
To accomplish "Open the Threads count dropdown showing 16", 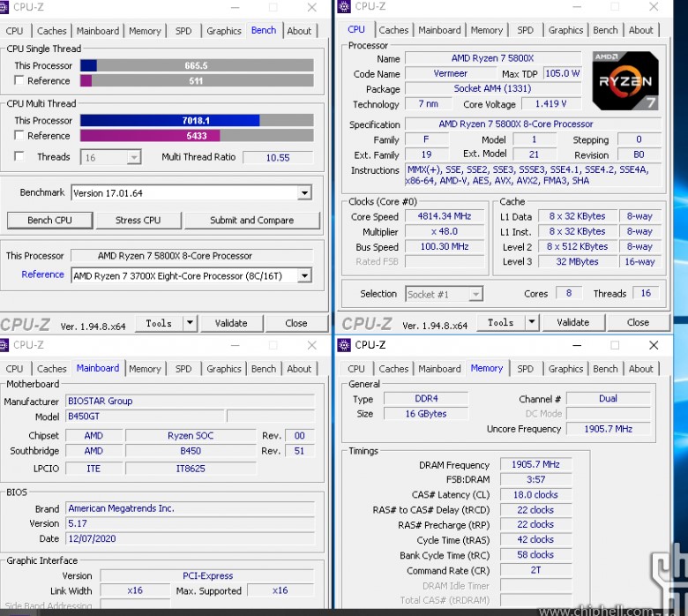I will (x=134, y=157).
